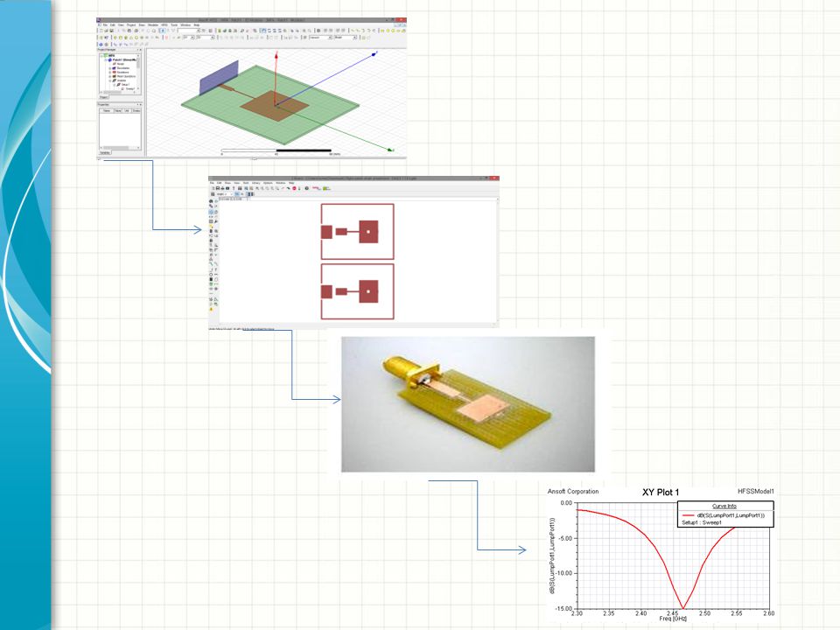This screenshot has width=840, height=630.
Task: Click the New project icon in HFSS toolbar
Action: pyautogui.click(x=101, y=31)
